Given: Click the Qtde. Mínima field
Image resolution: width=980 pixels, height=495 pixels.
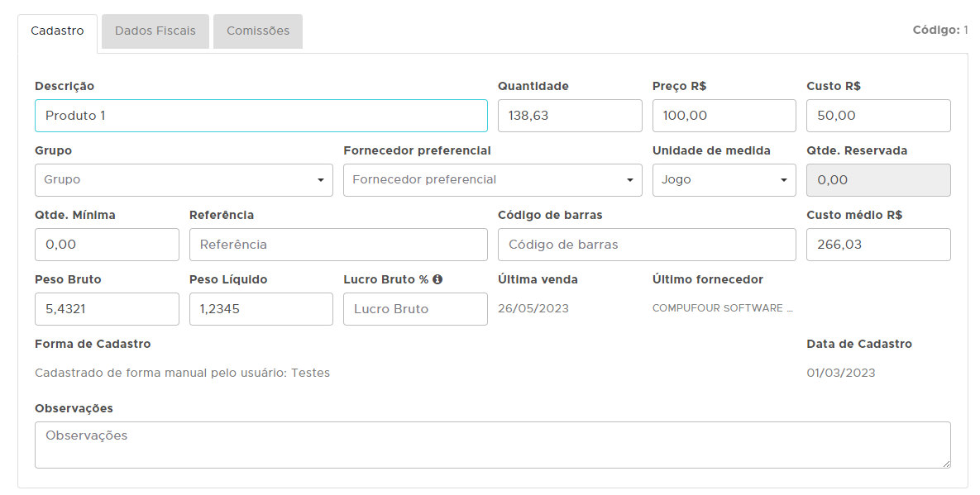Looking at the screenshot, I should pos(107,245).
